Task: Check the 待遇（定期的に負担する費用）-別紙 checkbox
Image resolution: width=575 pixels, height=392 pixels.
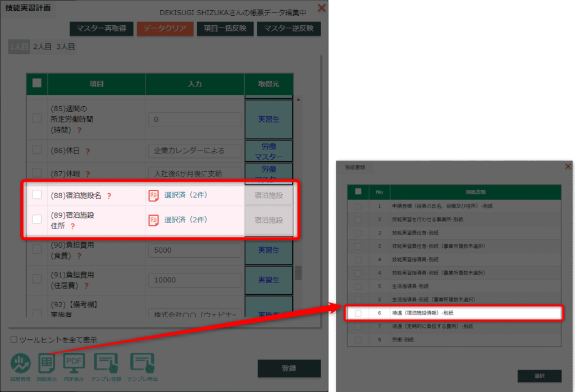Action: point(358,326)
